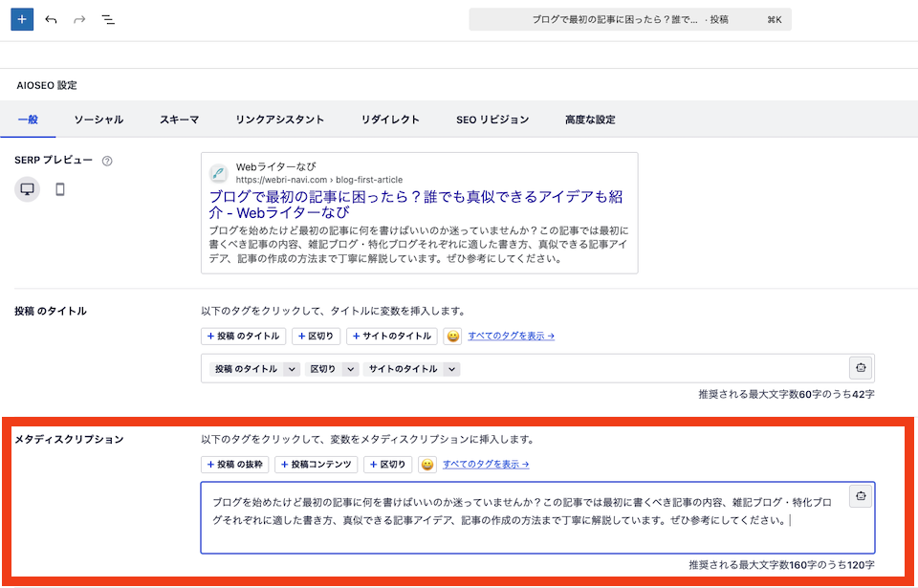918x588 pixels.
Task: Open the リンクアシスタント tab
Action: [280, 120]
